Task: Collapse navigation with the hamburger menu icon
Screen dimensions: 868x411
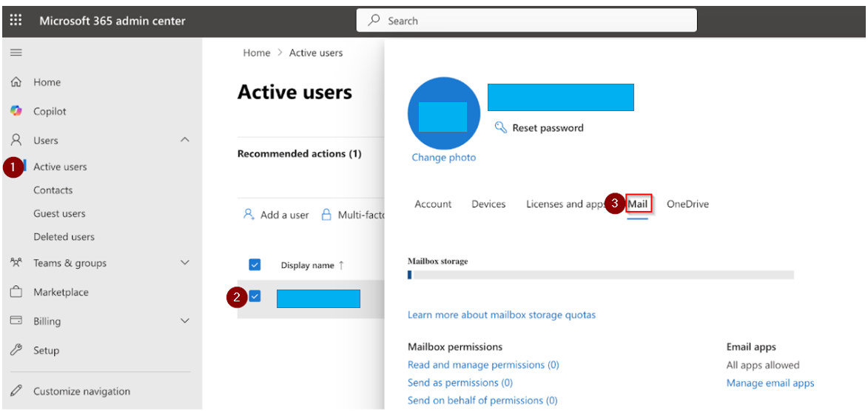Action: 16,53
